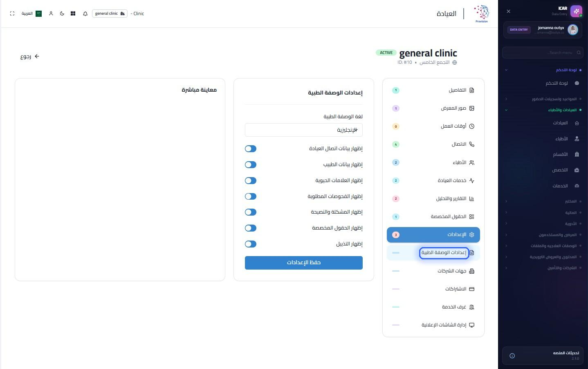Click the globe icon near التجمع الخامس
This screenshot has height=369, width=588.
[x=454, y=63]
